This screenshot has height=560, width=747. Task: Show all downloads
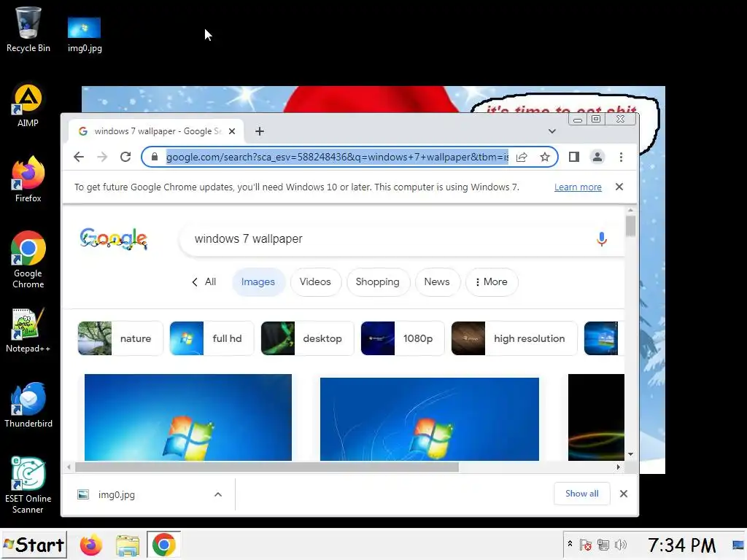coord(581,494)
